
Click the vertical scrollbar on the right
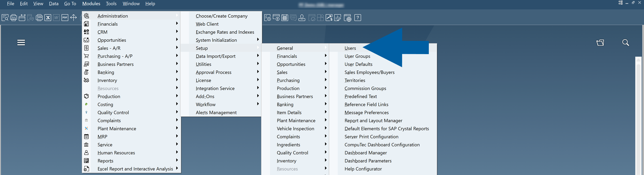point(638,116)
